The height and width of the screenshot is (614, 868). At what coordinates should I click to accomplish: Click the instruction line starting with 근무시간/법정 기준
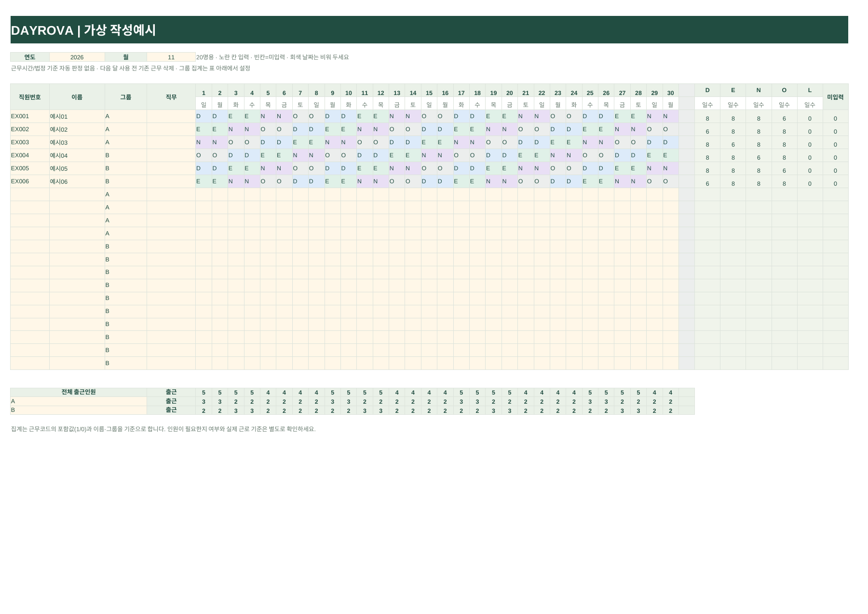[131, 68]
